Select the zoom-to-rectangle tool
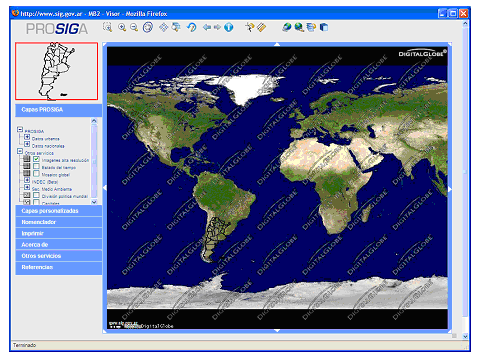This screenshot has height=360, width=480. click(x=107, y=27)
